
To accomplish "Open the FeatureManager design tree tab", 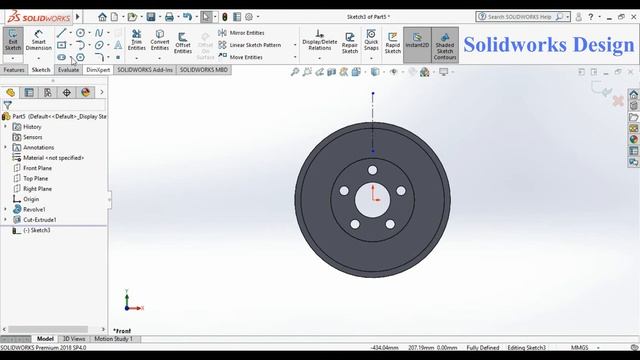I will click(10, 92).
